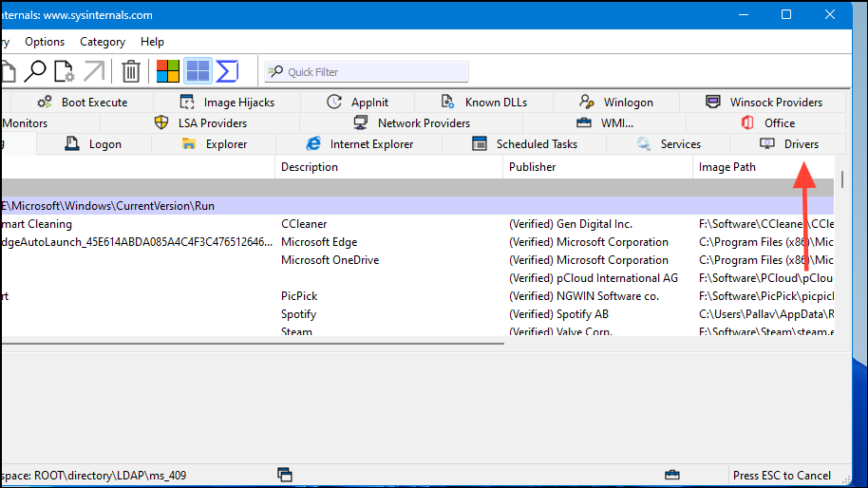Select the Microsoft OneDrive description entry
Image resolution: width=868 pixels, height=488 pixels.
point(330,260)
